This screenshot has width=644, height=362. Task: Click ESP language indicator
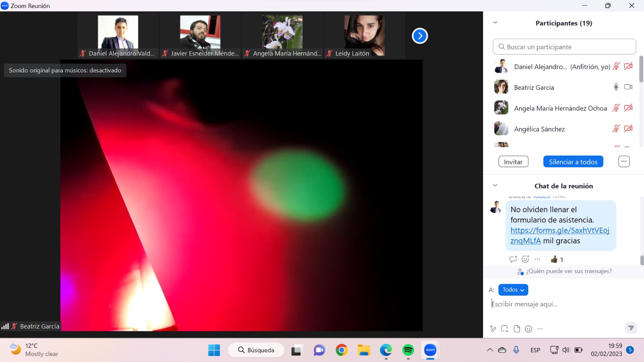[535, 350]
